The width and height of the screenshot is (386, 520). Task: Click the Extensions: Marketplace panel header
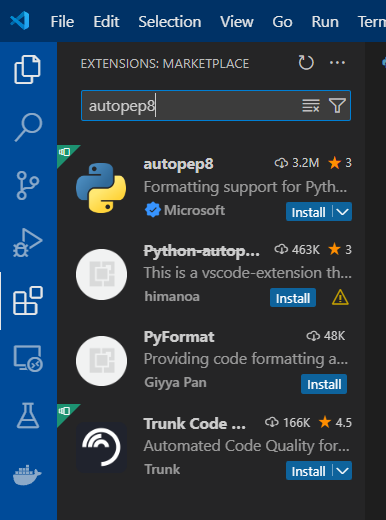165,63
